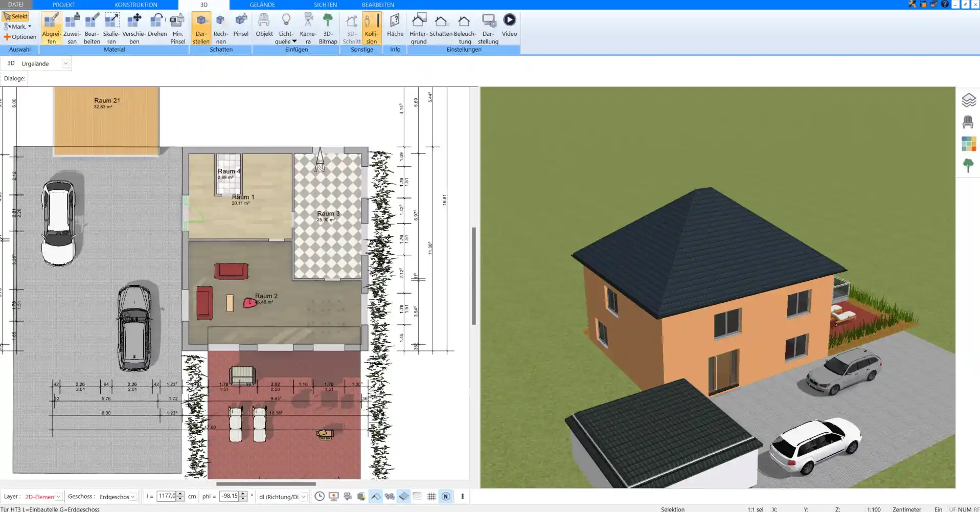Image resolution: width=980 pixels, height=512 pixels.
Task: Insert a 3D-Bitmap tree icon
Action: coord(328,29)
